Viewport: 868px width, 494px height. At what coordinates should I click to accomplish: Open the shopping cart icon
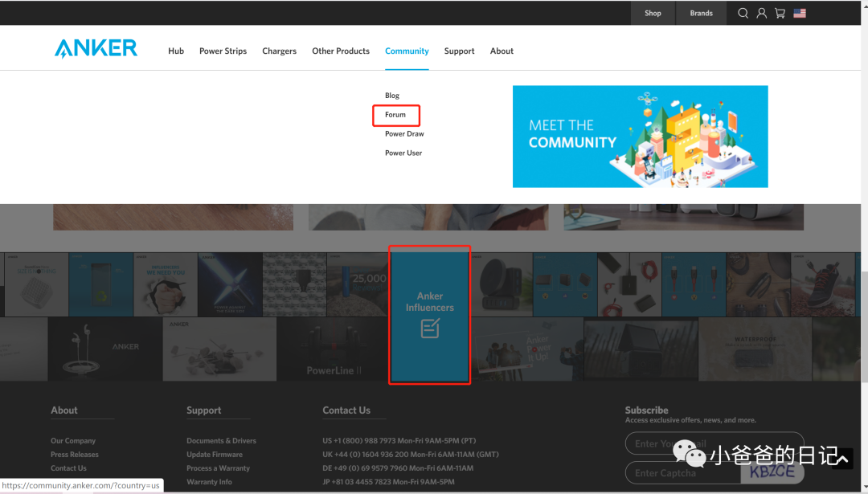tap(780, 13)
